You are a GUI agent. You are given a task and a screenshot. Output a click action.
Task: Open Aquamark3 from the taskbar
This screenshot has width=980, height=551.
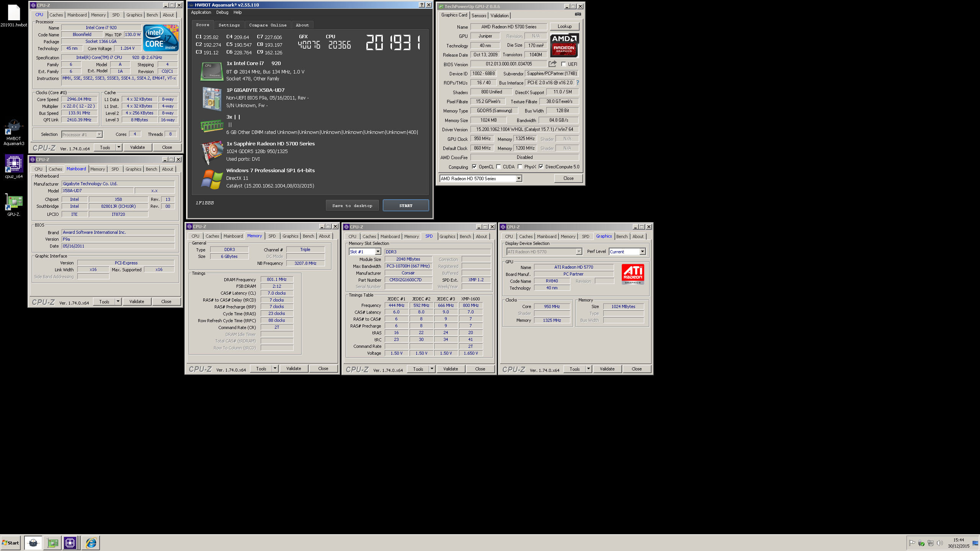[x=33, y=543]
